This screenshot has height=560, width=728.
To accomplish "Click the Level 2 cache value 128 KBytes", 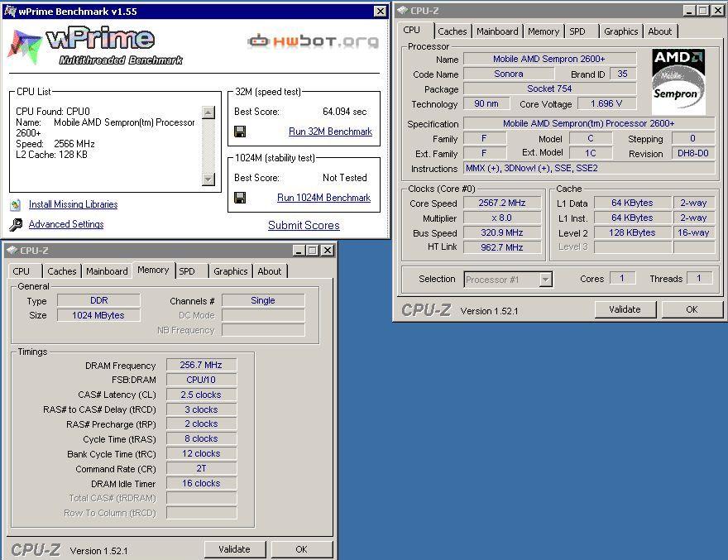I will (632, 232).
